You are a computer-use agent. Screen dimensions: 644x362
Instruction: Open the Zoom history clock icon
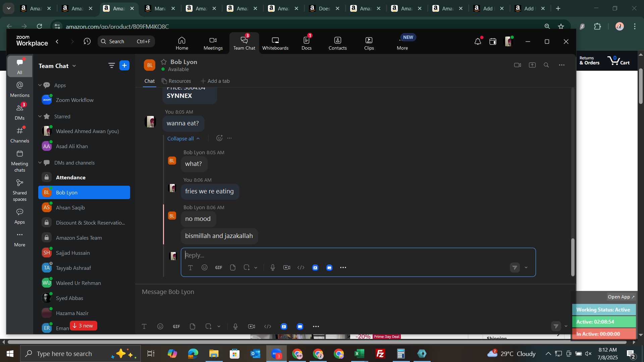coord(87,42)
